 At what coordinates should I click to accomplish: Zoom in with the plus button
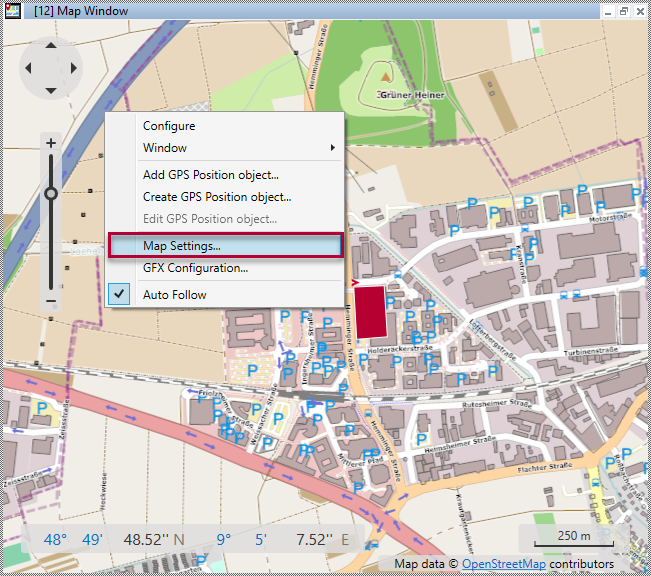51,143
